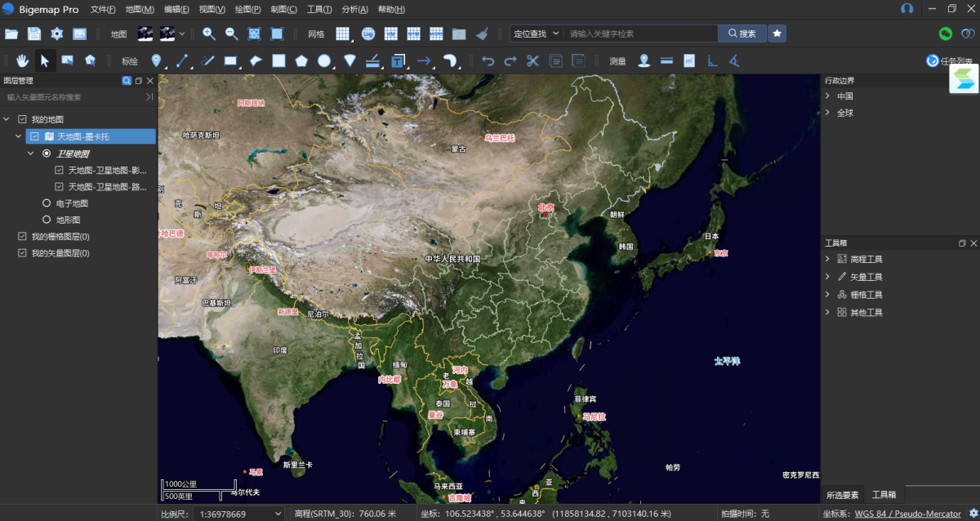
Task: Choose the circle drawing tool
Action: 324,60
